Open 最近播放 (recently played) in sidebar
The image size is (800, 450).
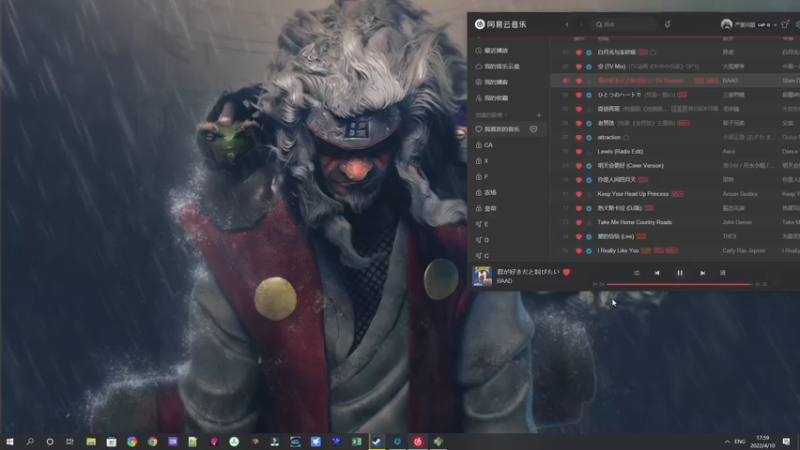click(x=492, y=51)
